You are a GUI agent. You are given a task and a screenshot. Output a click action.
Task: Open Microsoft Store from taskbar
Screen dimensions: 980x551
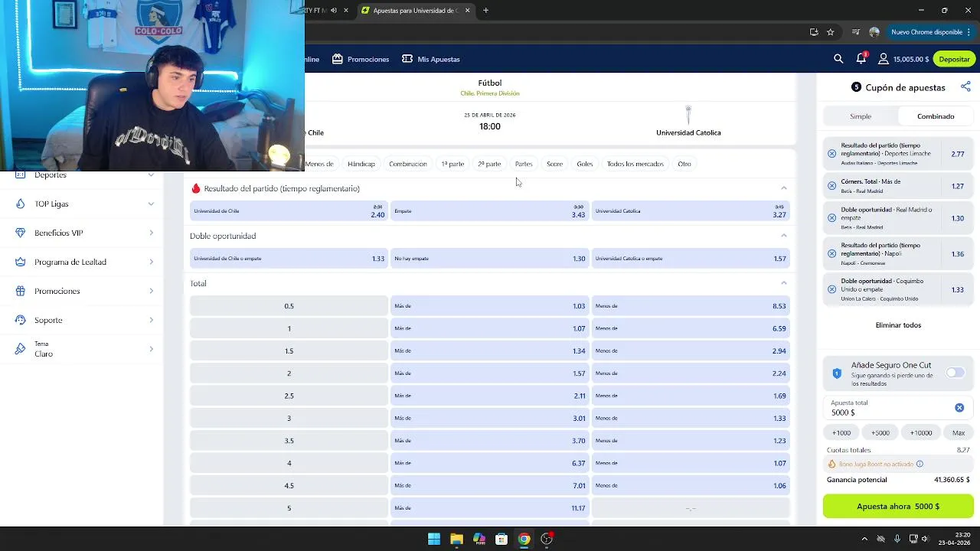tap(501, 540)
